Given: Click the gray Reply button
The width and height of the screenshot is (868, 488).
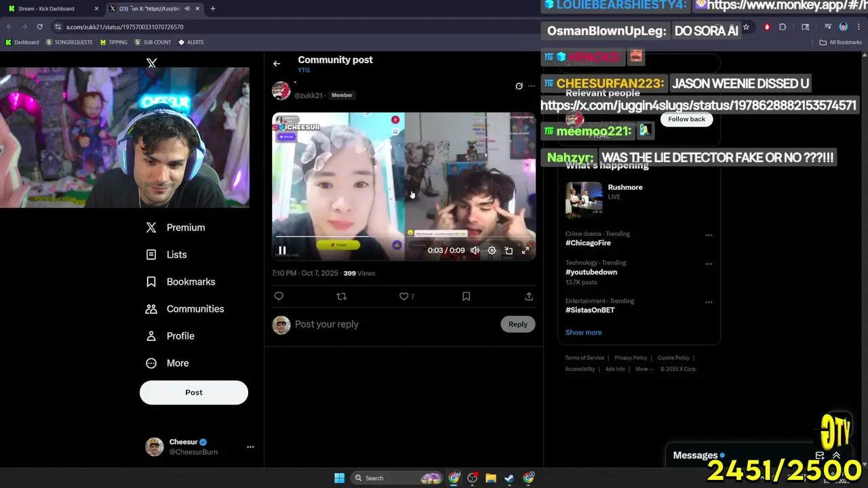Looking at the screenshot, I should [517, 324].
